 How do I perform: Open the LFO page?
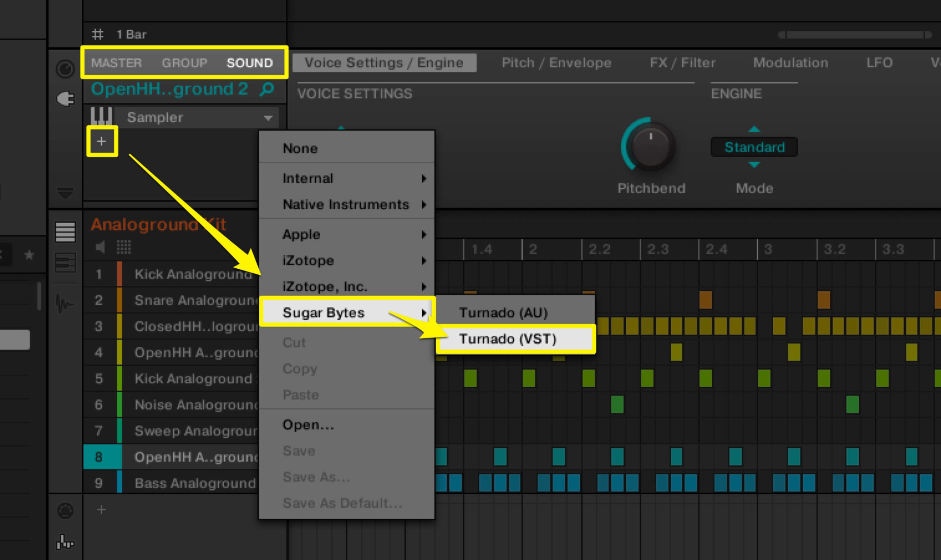tap(879, 62)
